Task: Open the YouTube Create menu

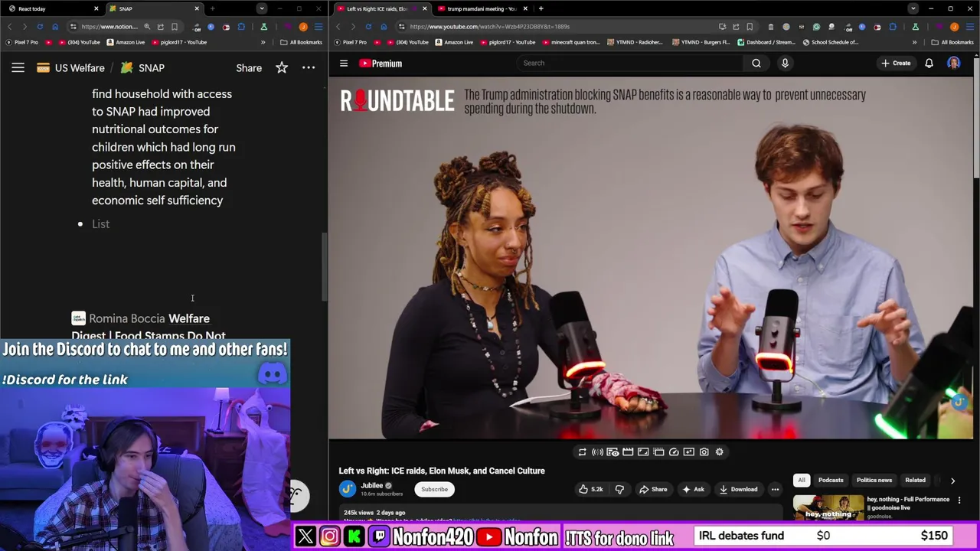Action: click(x=896, y=63)
